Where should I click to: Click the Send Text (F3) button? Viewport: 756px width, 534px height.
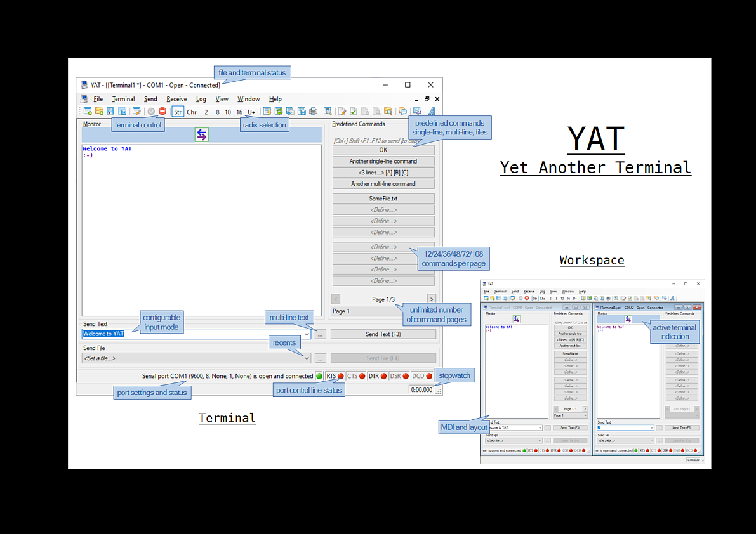(383, 334)
